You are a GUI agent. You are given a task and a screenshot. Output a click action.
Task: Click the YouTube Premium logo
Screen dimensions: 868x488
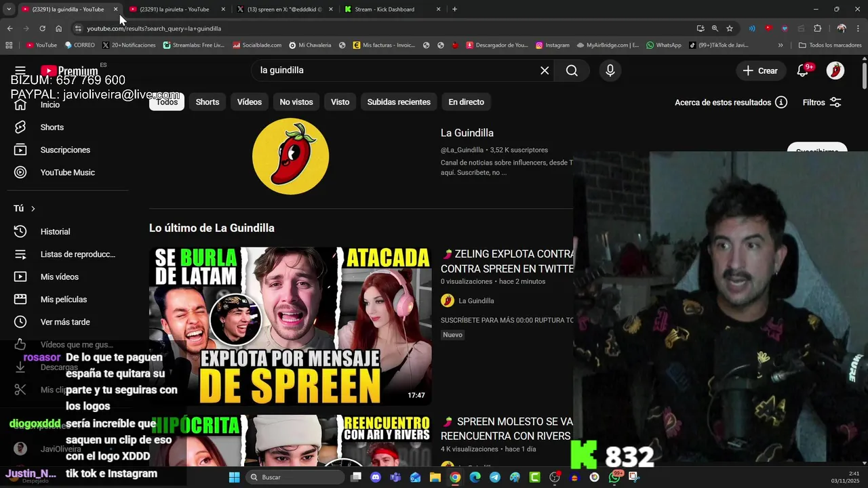tap(69, 70)
